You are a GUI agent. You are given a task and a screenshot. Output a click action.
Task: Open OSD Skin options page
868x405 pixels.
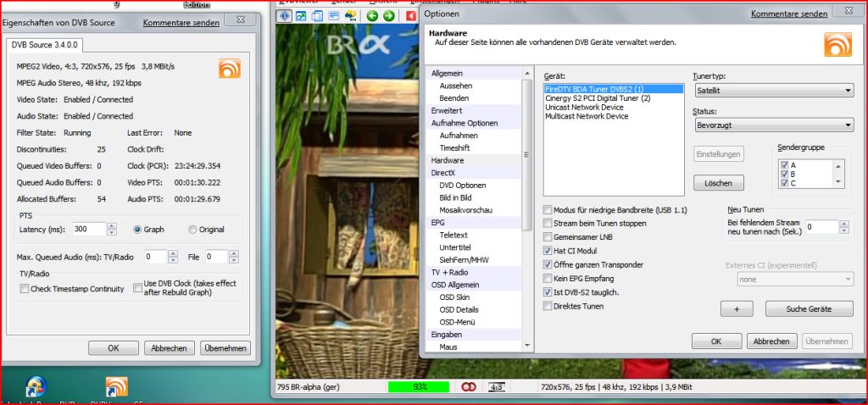point(454,297)
